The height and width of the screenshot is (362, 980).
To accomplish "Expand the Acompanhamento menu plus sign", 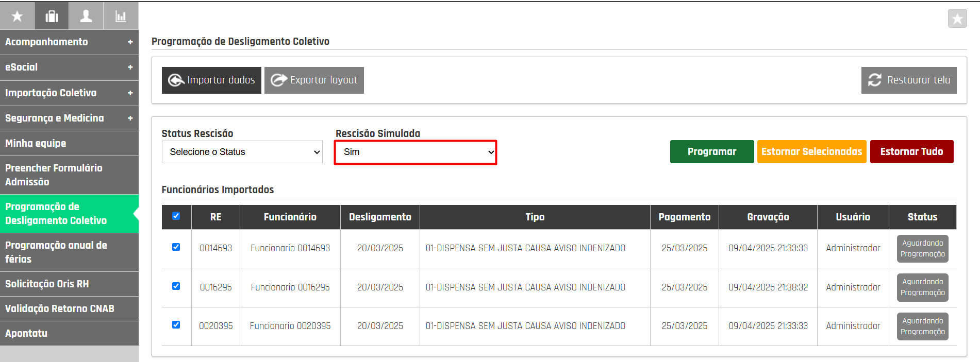I will coord(130,42).
